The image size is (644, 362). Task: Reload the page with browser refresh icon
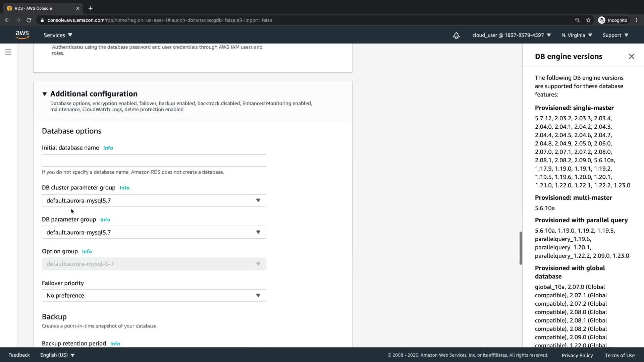point(29,20)
